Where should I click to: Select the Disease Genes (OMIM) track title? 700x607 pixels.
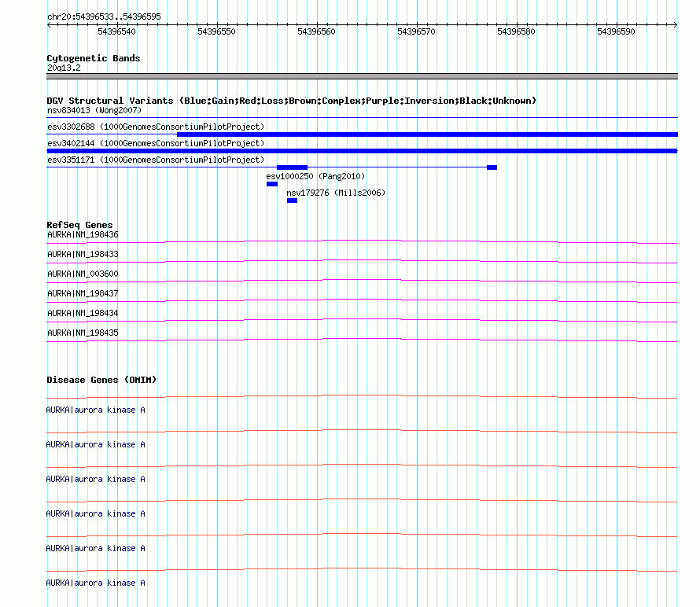[x=101, y=380]
